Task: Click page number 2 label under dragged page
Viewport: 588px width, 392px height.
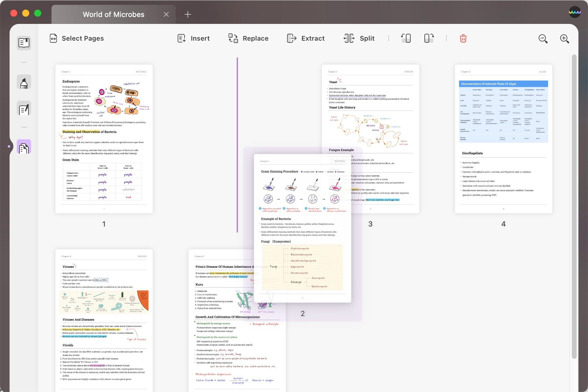Action: [x=302, y=313]
